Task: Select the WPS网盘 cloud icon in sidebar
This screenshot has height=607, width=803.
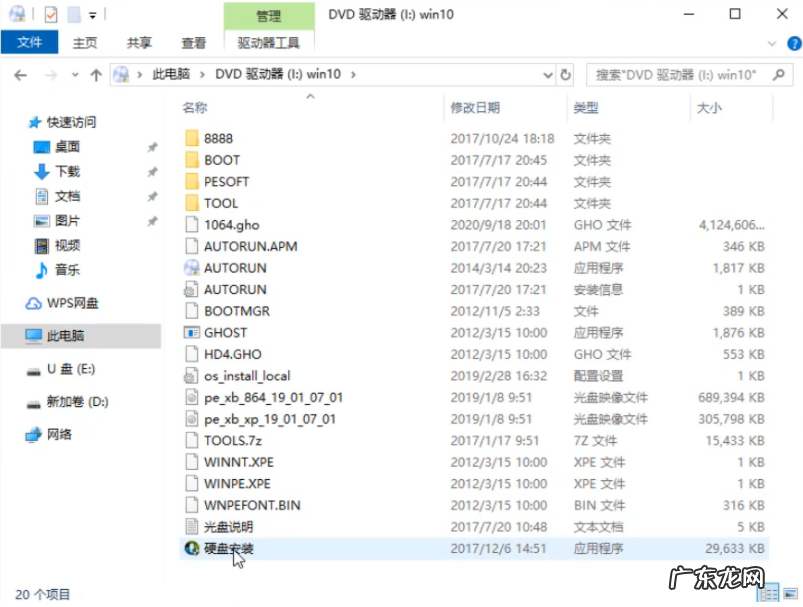Action: coord(31,302)
